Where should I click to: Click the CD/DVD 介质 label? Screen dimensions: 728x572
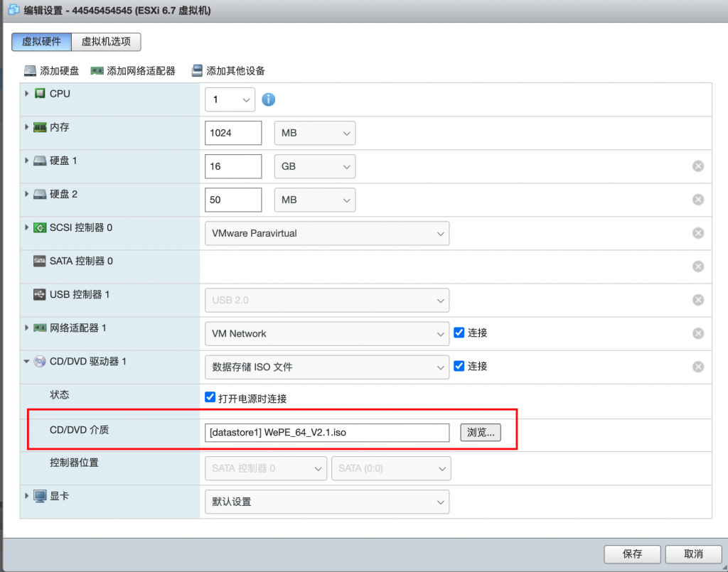coord(80,430)
